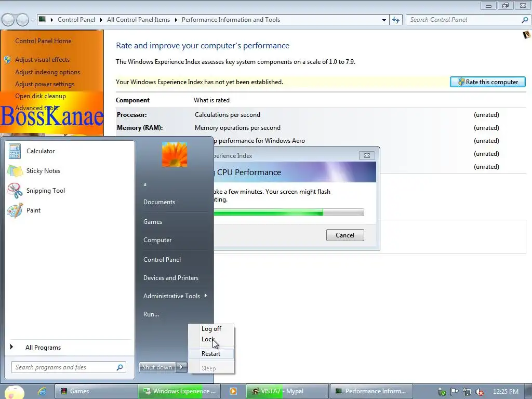Click Control Panel in the breadcrumb
The height and width of the screenshot is (399, 532).
(x=76, y=20)
